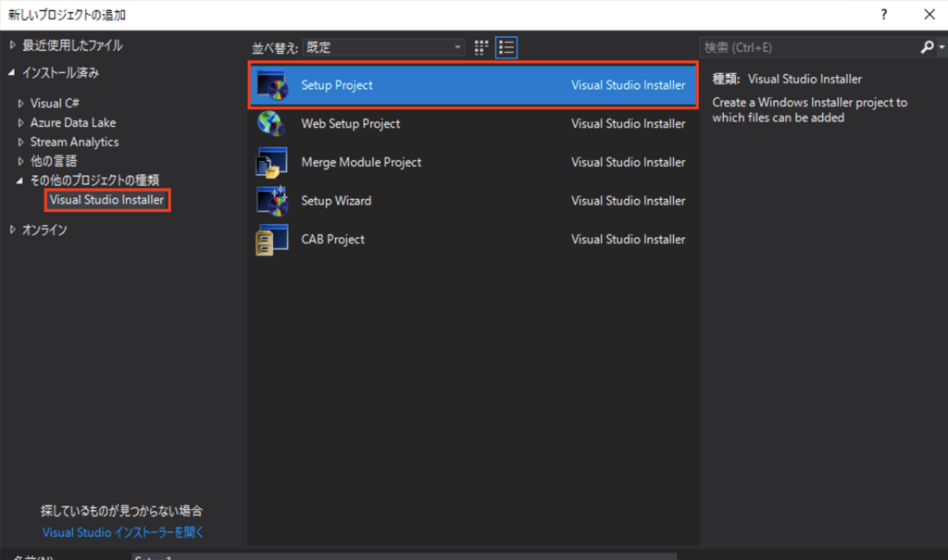
Task: Choose the Setup Project template name
Action: coord(337,85)
